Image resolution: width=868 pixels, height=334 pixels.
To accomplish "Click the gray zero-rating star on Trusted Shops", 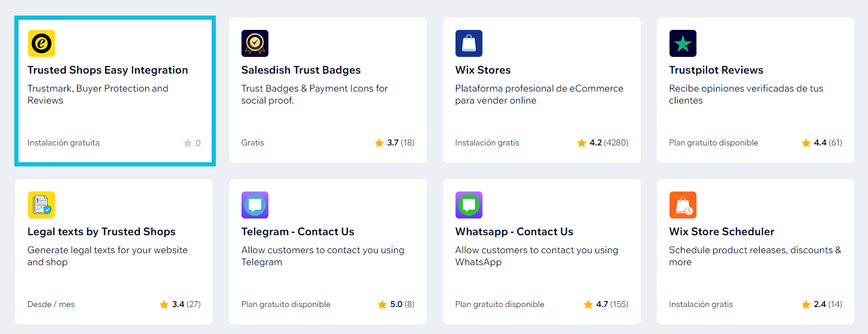I will 188,142.
